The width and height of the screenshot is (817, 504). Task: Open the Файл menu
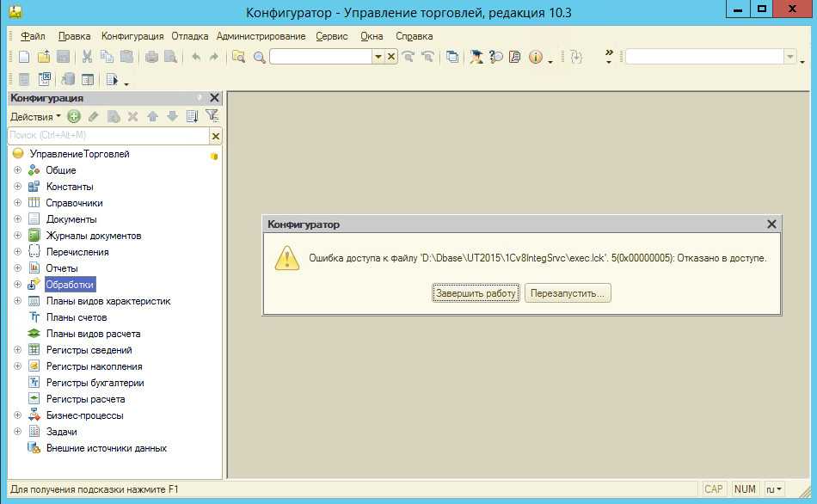tap(33, 36)
